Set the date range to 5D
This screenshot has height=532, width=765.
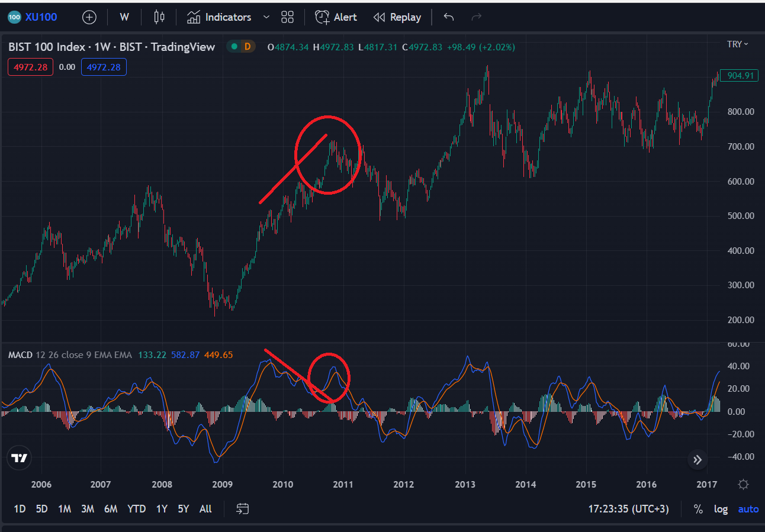(x=41, y=509)
